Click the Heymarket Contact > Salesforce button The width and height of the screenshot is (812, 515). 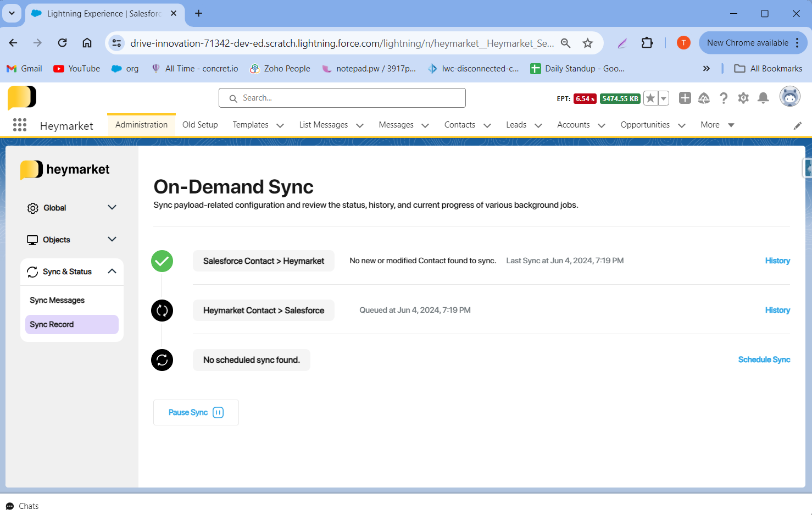(x=264, y=311)
